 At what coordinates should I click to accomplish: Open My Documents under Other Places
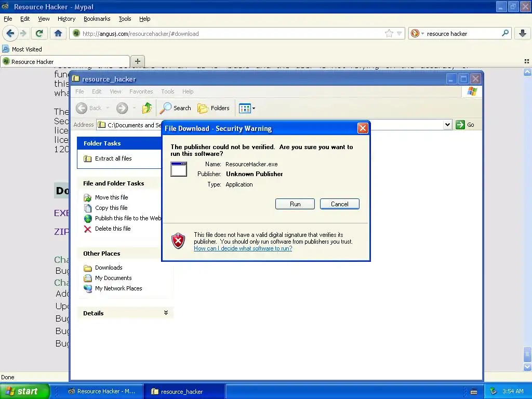click(113, 278)
